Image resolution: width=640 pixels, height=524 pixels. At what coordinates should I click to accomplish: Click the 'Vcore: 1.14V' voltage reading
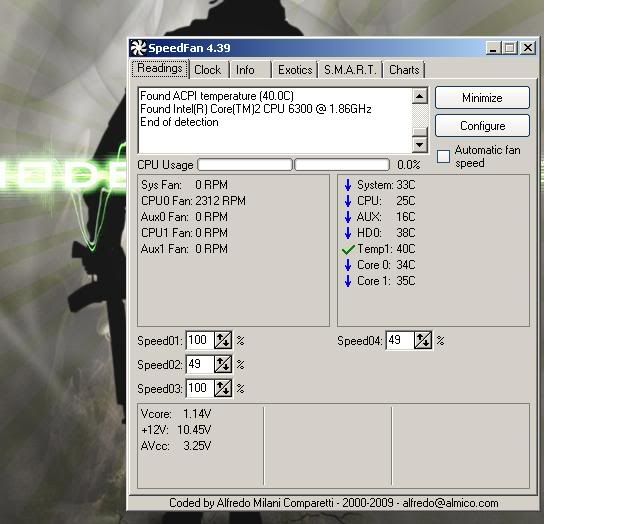click(176, 414)
